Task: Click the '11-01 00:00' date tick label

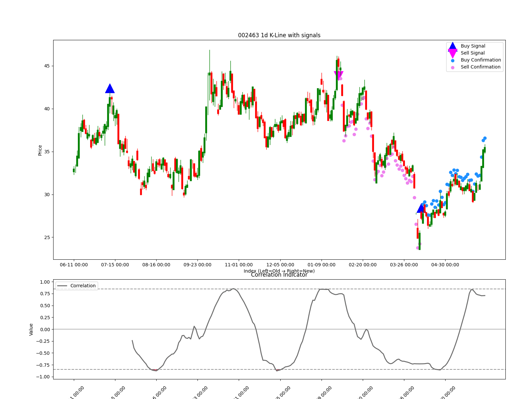Action: [x=239, y=265]
